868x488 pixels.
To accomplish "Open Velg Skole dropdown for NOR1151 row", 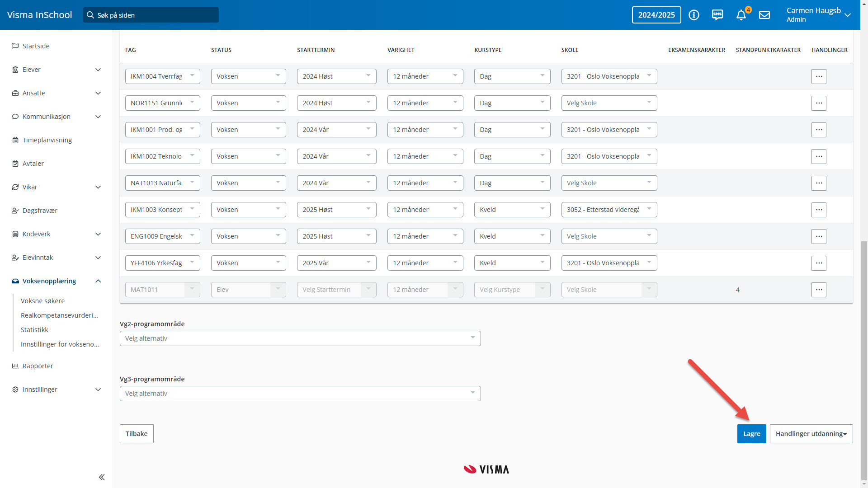I will (609, 103).
